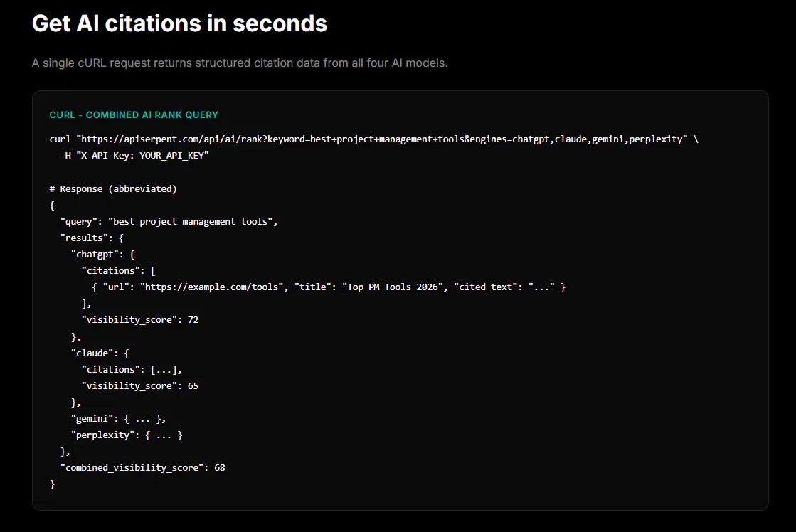Select the "CURL - COMBINED AI RANK QUERY" label

click(x=134, y=115)
